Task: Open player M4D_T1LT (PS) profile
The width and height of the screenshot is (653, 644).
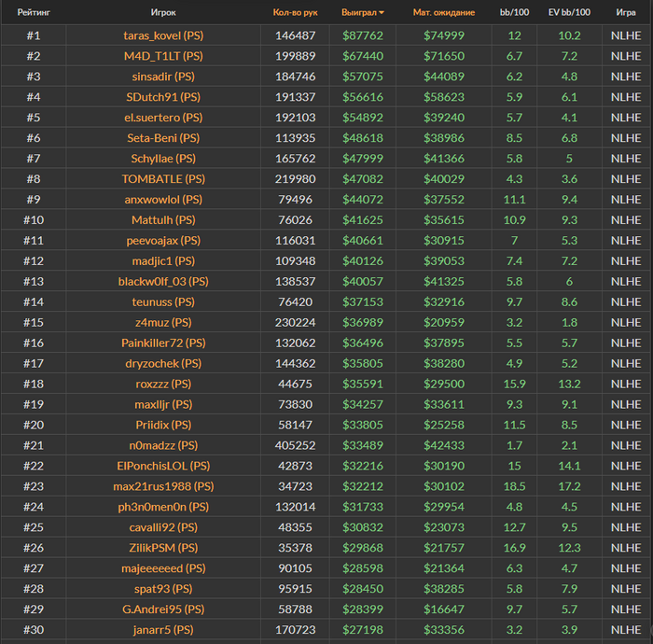Action: click(x=163, y=56)
